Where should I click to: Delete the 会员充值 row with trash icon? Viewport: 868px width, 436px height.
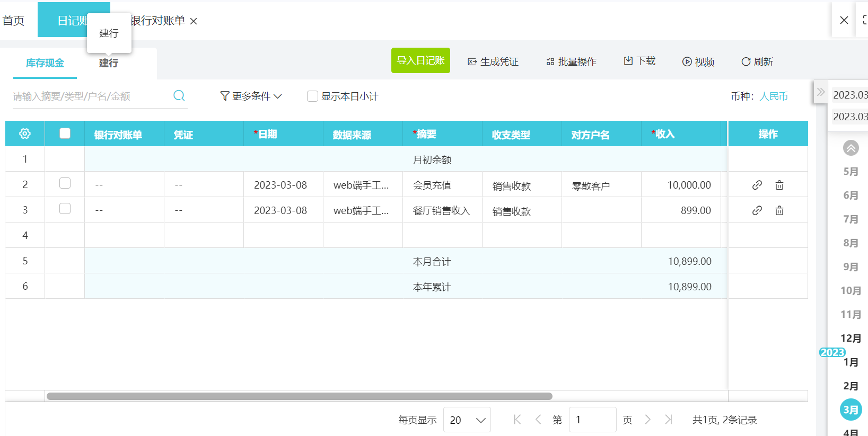coord(779,185)
